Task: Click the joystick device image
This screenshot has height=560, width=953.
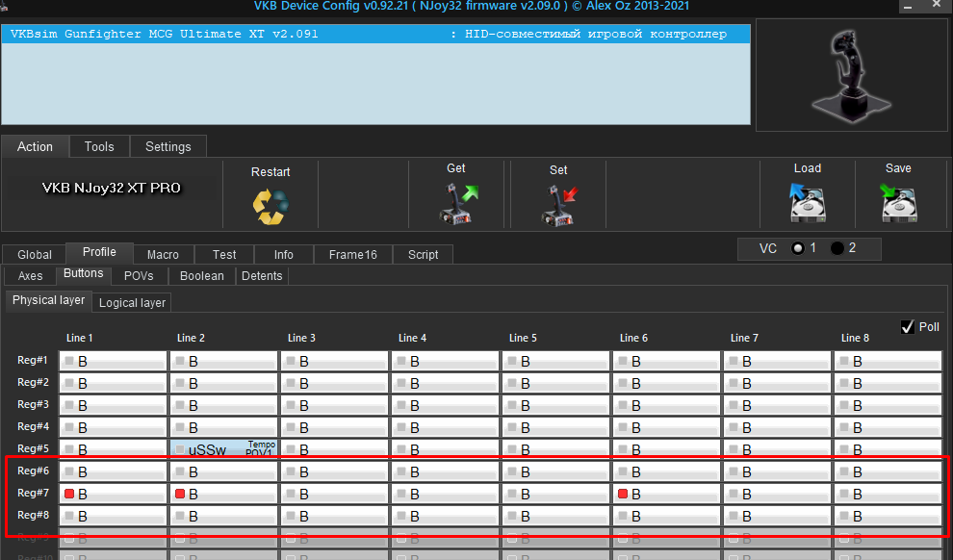Action: (852, 75)
